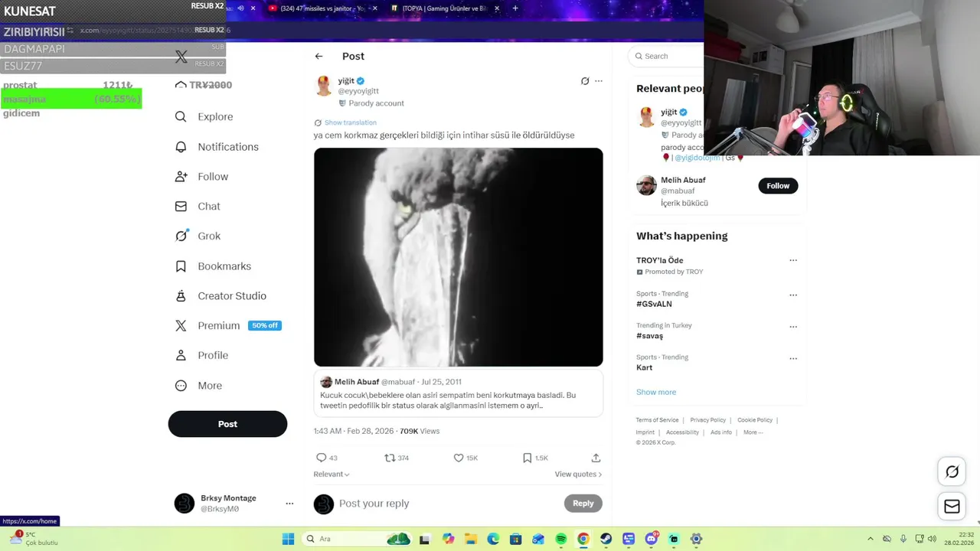The image size is (980, 551).
Task: Play the black-and-white video in post
Action: tap(458, 257)
